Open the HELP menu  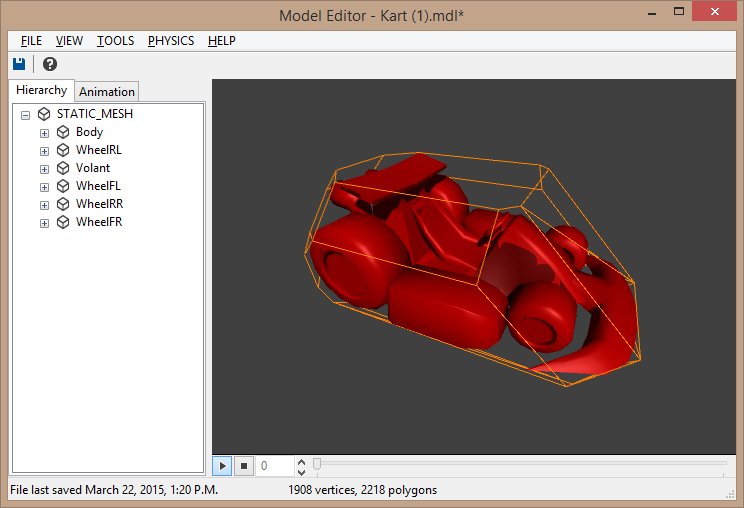point(222,41)
